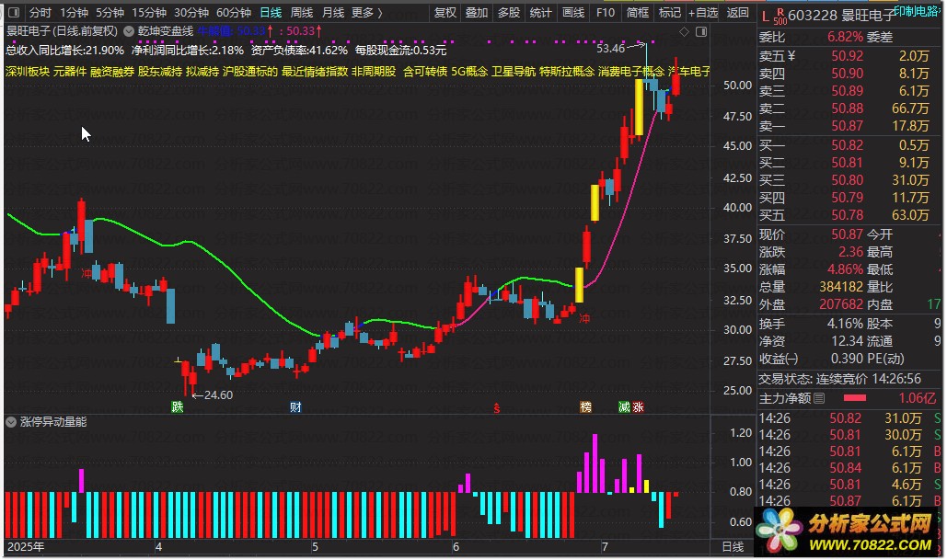Screen dimensions: 947x560
Task: Toggle the left side panel icon
Action: pos(13,12)
